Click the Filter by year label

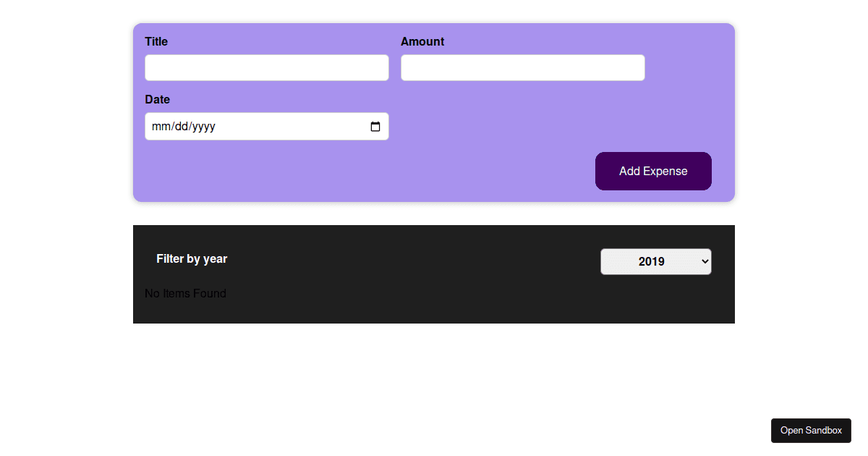point(192,259)
